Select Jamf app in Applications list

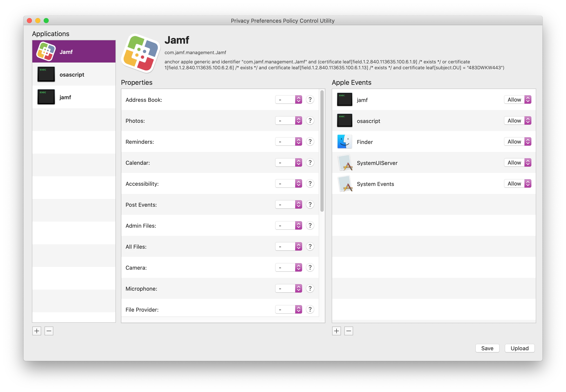(x=74, y=52)
